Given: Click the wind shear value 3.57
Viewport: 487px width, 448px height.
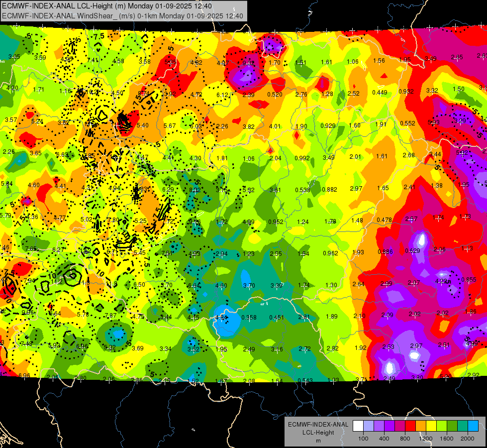Looking at the screenshot, I should click(x=11, y=119).
